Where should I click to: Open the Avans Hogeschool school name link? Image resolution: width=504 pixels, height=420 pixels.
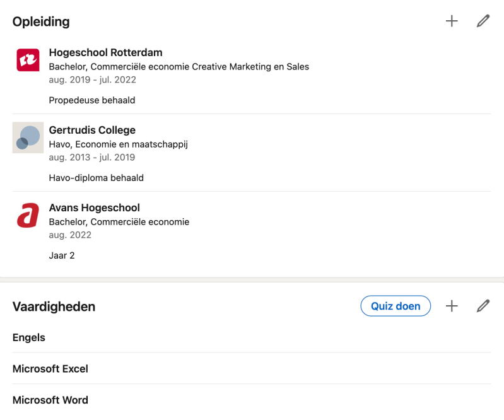[x=94, y=208]
